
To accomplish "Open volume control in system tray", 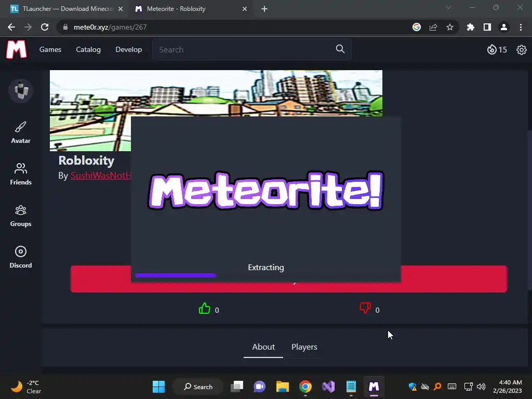I will click(x=481, y=387).
